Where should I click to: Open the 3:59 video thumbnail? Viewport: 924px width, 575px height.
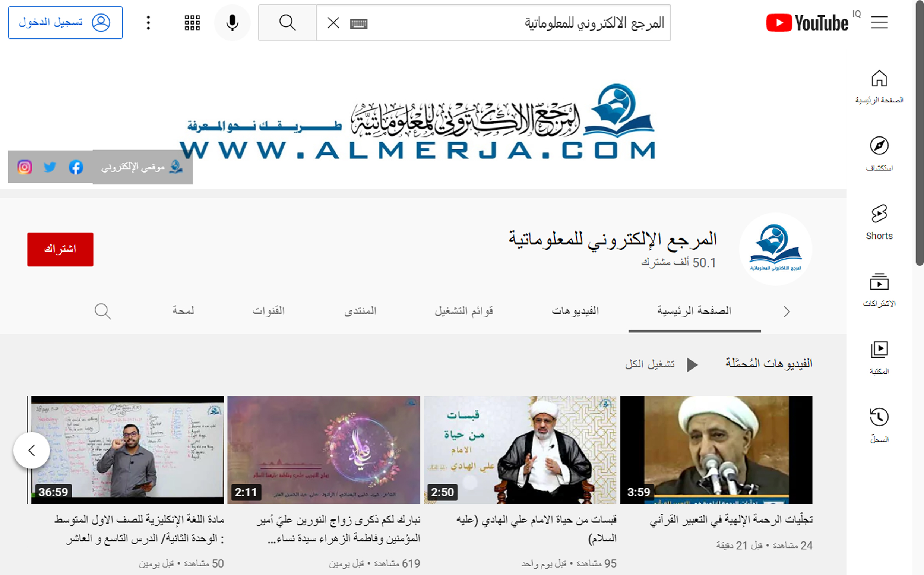point(716,450)
